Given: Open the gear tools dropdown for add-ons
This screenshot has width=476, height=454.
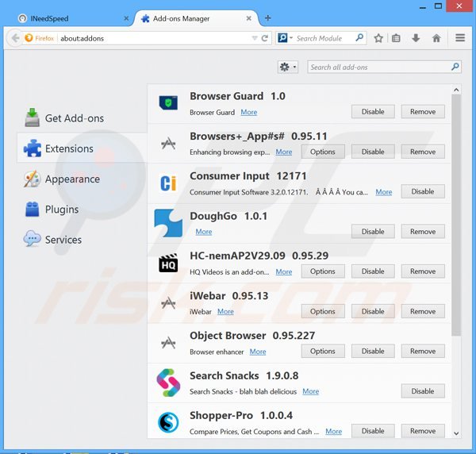Looking at the screenshot, I should tap(288, 67).
